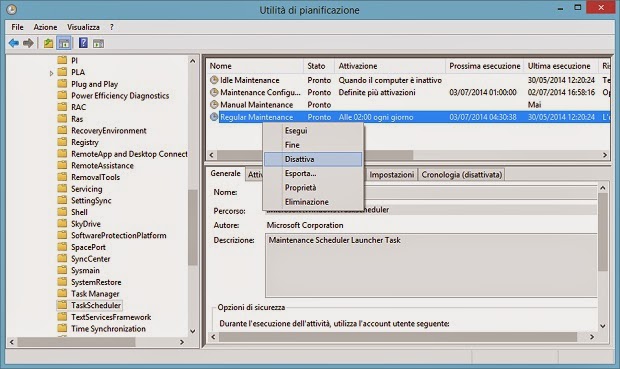
Task: Open the Help toolbar icon
Action: [x=83, y=43]
